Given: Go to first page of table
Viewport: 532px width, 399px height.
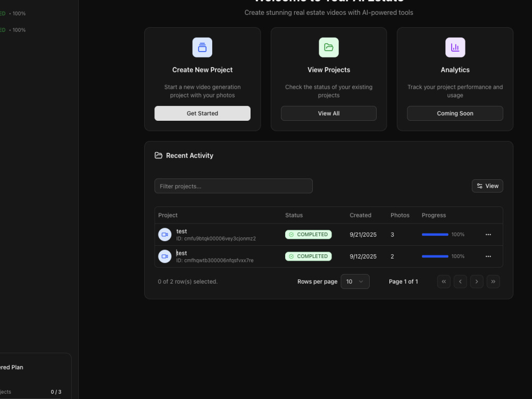Looking at the screenshot, I should pos(444,281).
